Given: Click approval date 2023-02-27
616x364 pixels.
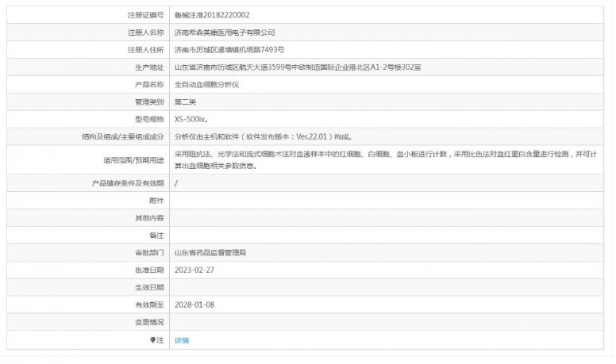Looking at the screenshot, I should [194, 270].
